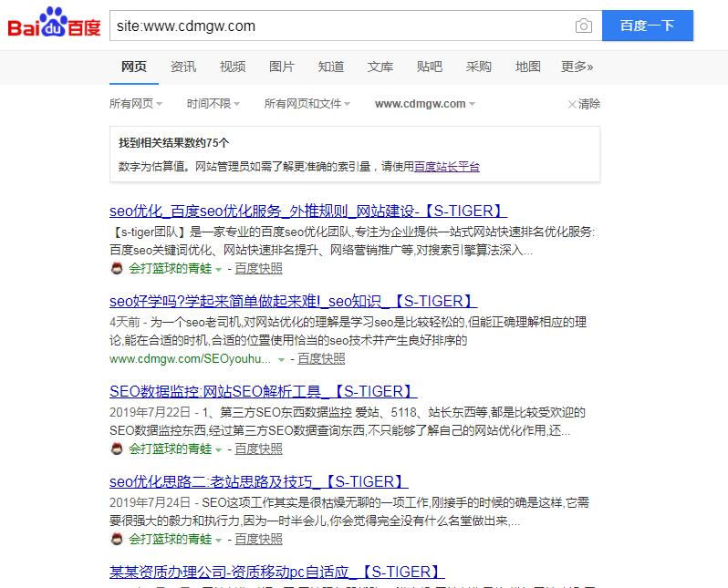
Task: Expand 时间不限 time filter dropdown
Action: coord(213,104)
